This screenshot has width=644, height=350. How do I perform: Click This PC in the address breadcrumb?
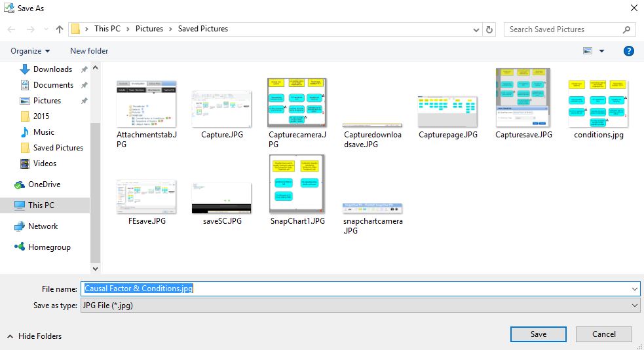tap(107, 29)
